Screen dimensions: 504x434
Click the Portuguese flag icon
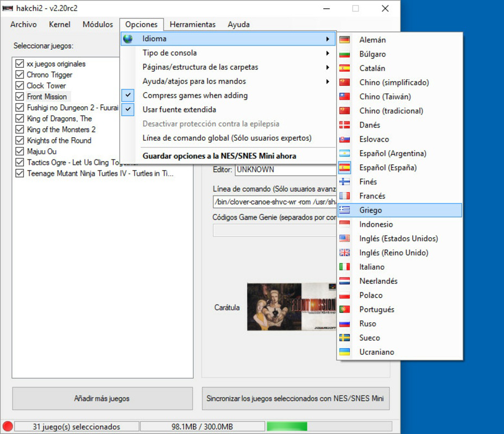(x=344, y=309)
